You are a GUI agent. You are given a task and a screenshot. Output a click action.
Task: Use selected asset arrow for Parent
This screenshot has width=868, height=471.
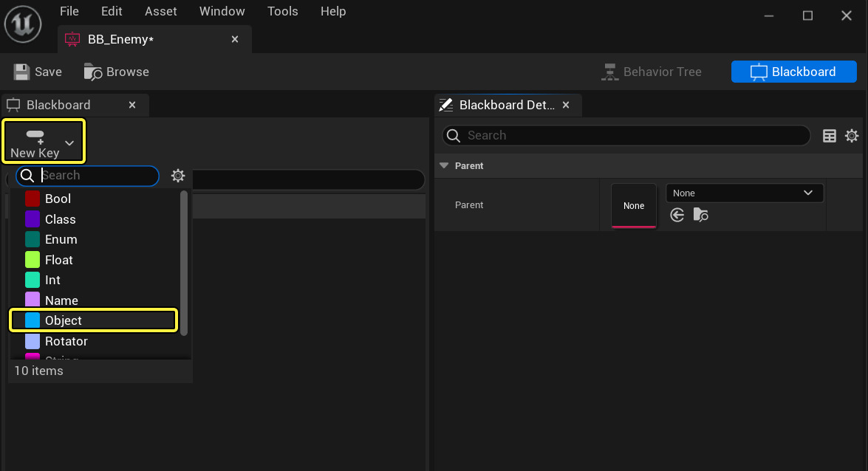[677, 215]
